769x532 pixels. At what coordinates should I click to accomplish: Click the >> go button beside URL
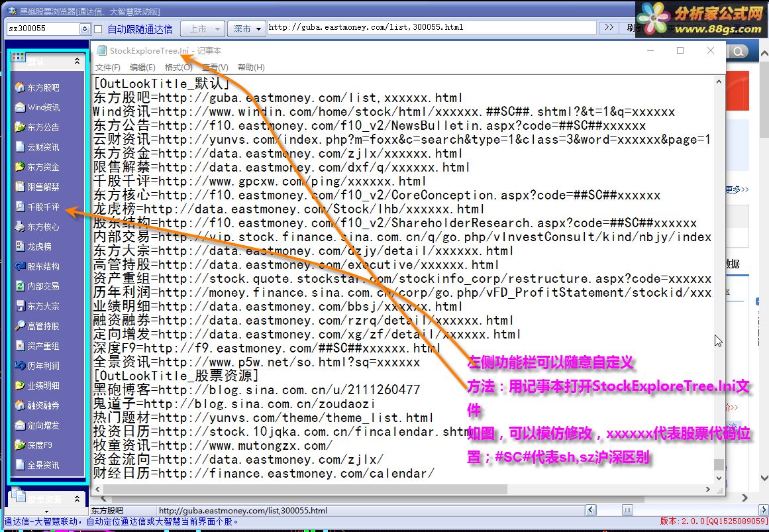tap(609, 27)
